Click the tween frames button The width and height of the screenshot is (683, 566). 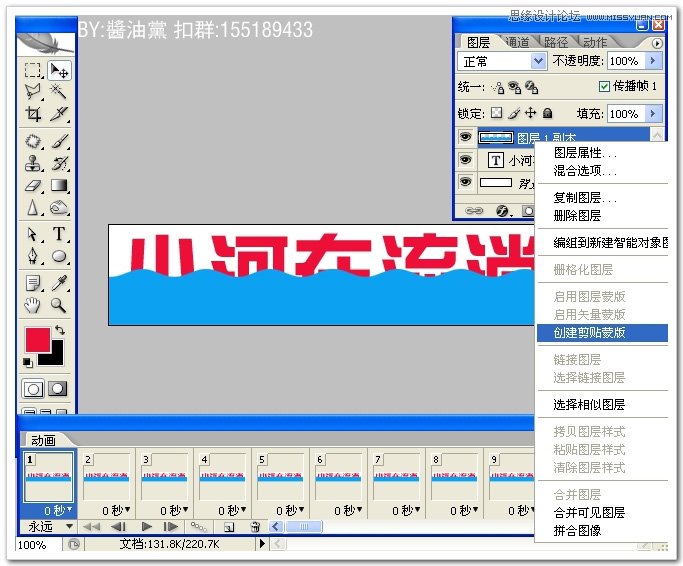(198, 527)
